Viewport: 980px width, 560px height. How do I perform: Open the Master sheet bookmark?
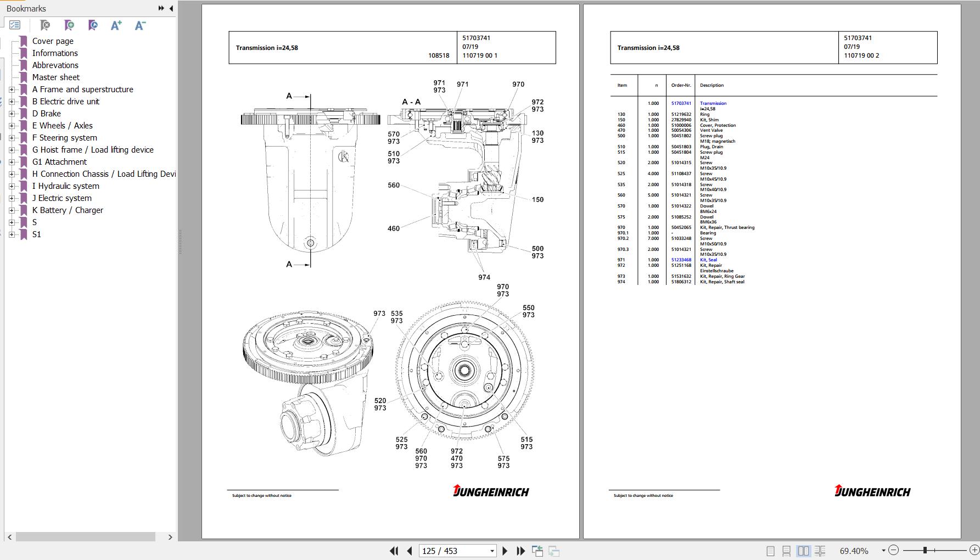pos(55,77)
